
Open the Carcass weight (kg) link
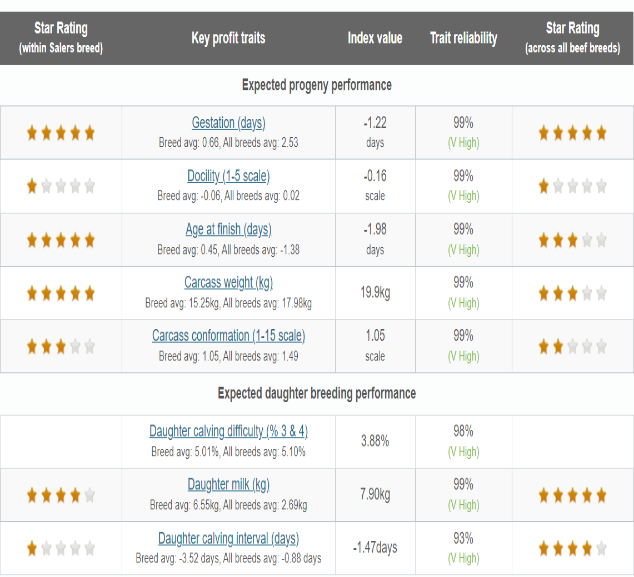click(228, 283)
